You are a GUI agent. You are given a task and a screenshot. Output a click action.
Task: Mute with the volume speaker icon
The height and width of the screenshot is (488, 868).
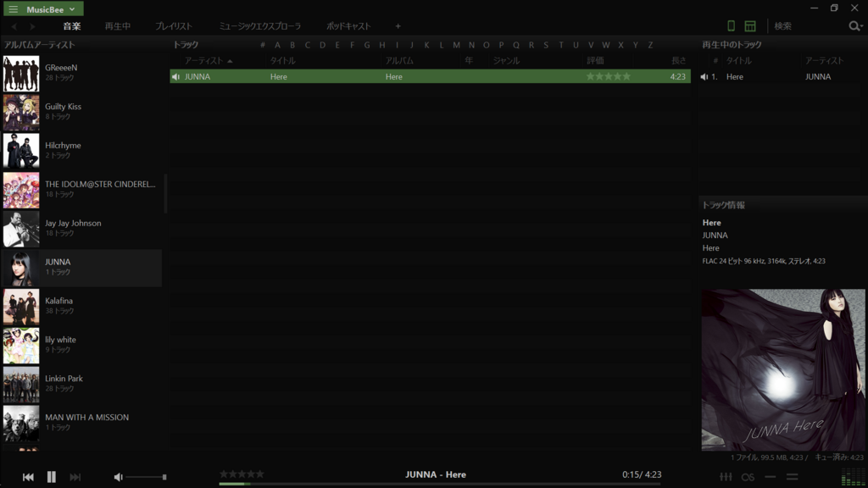point(119,477)
